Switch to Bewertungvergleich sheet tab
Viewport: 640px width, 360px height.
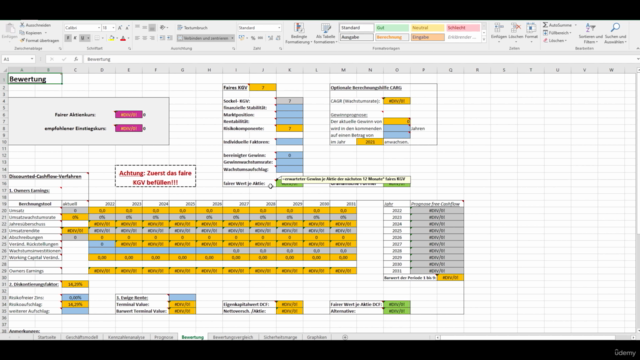(233, 337)
